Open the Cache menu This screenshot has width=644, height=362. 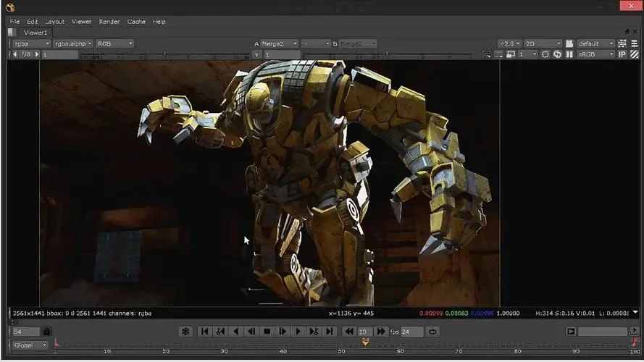(136, 22)
